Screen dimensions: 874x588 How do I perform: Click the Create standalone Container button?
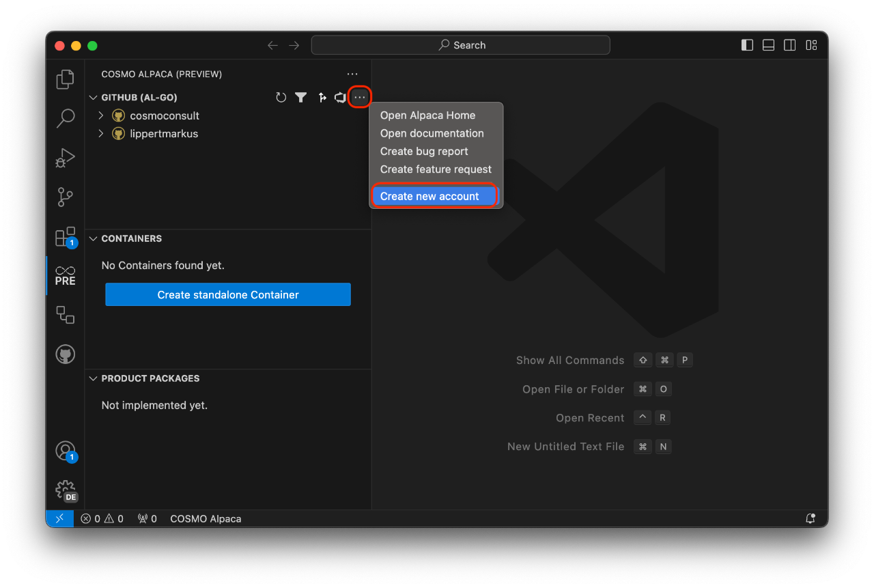227,294
